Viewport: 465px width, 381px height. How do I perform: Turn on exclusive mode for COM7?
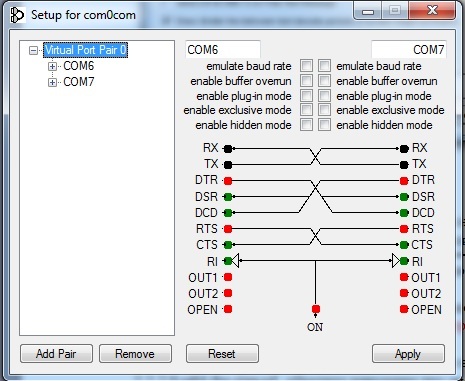(x=324, y=110)
